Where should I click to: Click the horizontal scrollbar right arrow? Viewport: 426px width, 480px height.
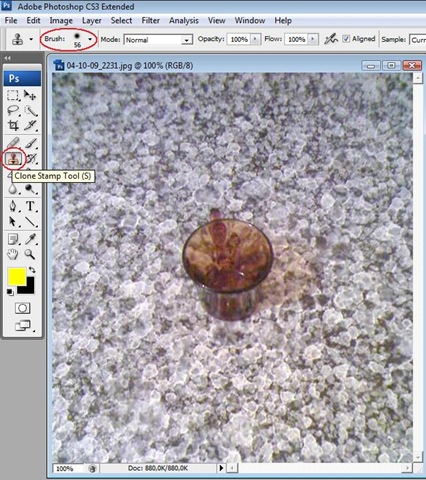pyautogui.click(x=407, y=468)
